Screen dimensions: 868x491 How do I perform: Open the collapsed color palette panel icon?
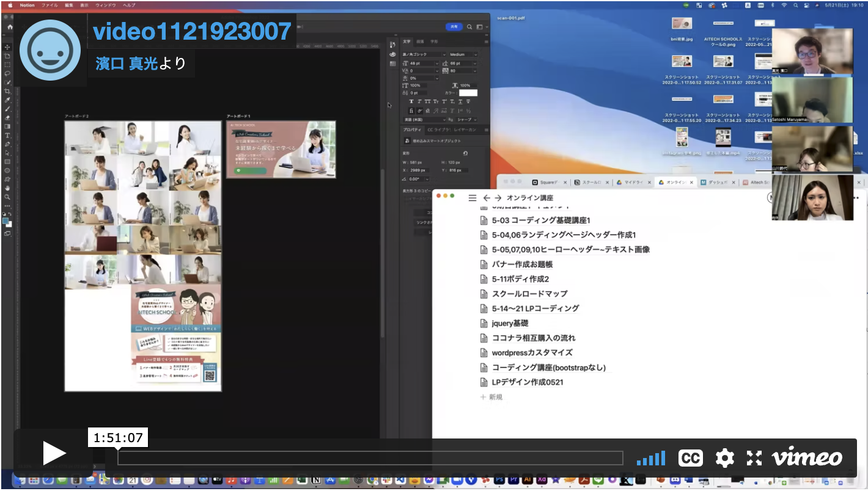392,54
